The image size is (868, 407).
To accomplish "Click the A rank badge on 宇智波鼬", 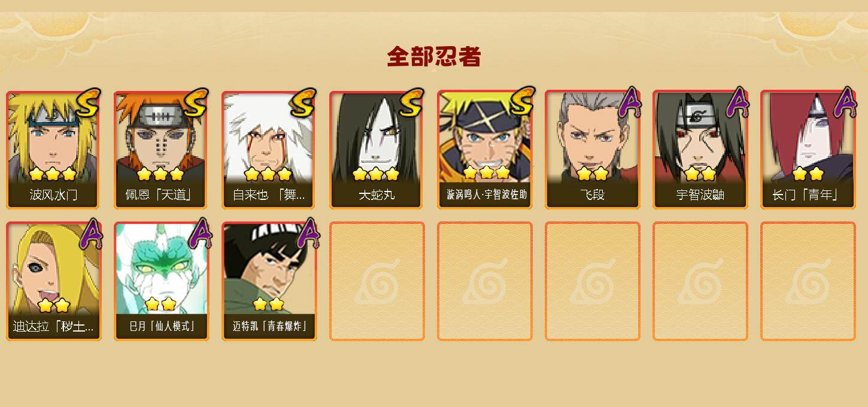I will point(737,102).
